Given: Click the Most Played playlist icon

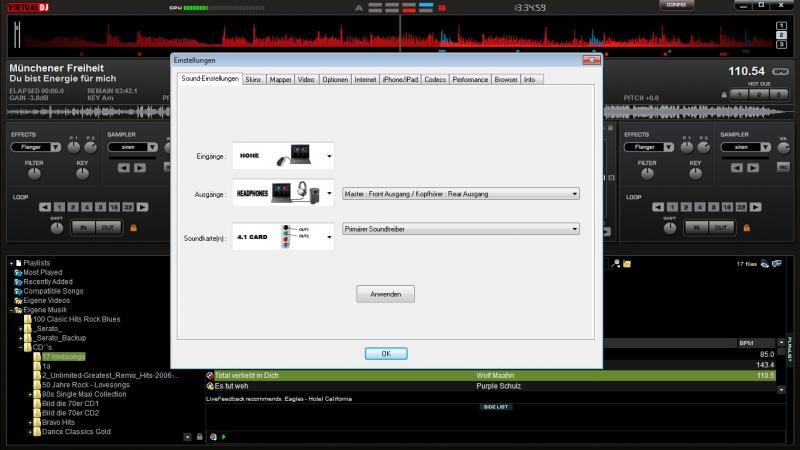Looking at the screenshot, I should click(18, 272).
